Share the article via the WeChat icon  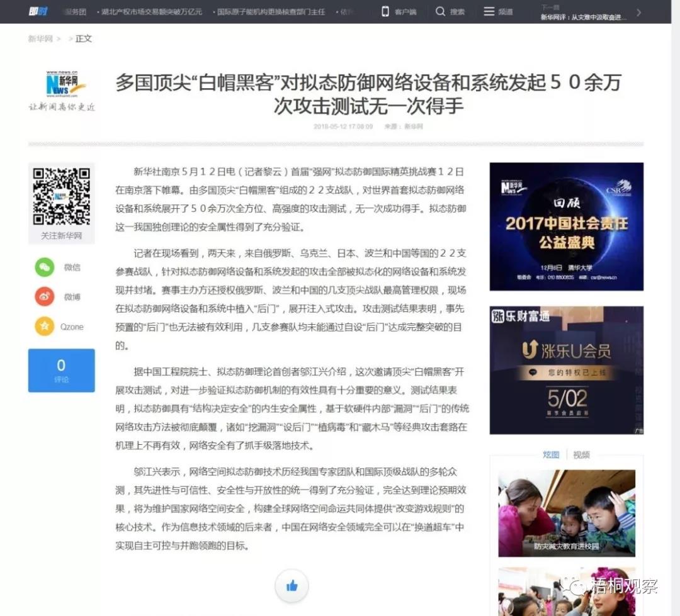click(44, 267)
